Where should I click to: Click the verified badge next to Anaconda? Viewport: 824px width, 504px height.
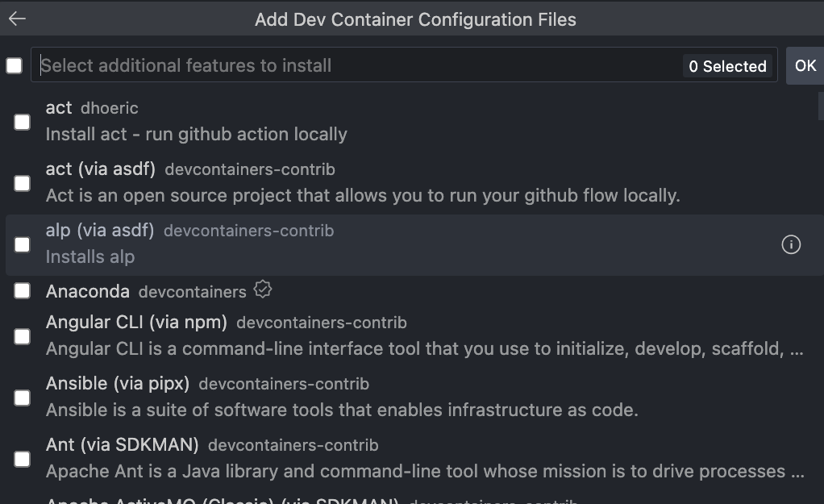(261, 289)
